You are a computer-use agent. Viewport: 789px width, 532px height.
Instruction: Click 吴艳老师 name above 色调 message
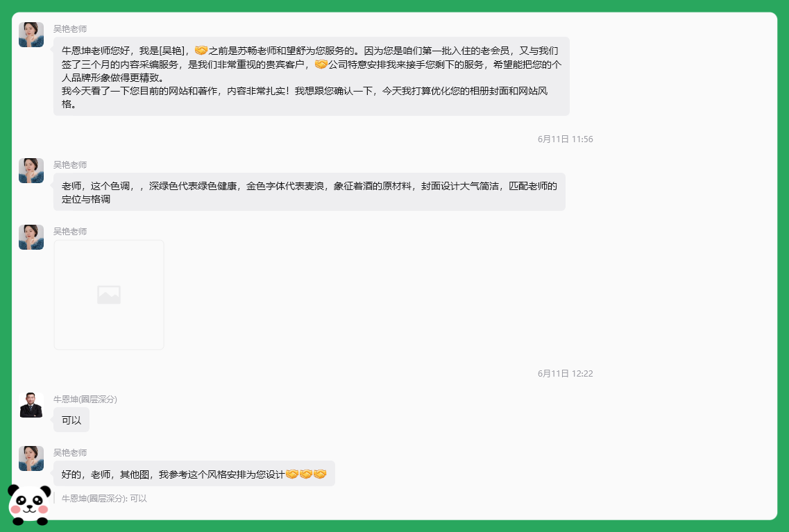click(x=70, y=165)
